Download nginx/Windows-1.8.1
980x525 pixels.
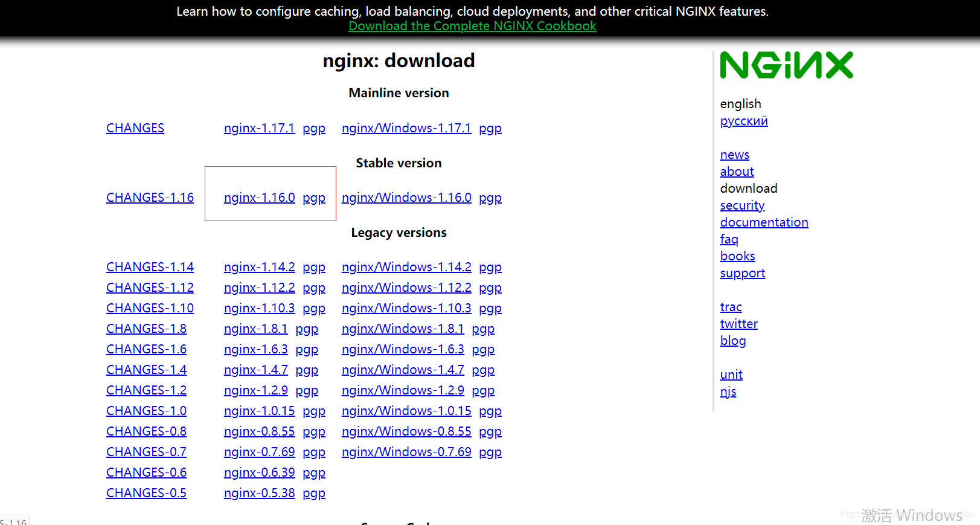pos(403,329)
